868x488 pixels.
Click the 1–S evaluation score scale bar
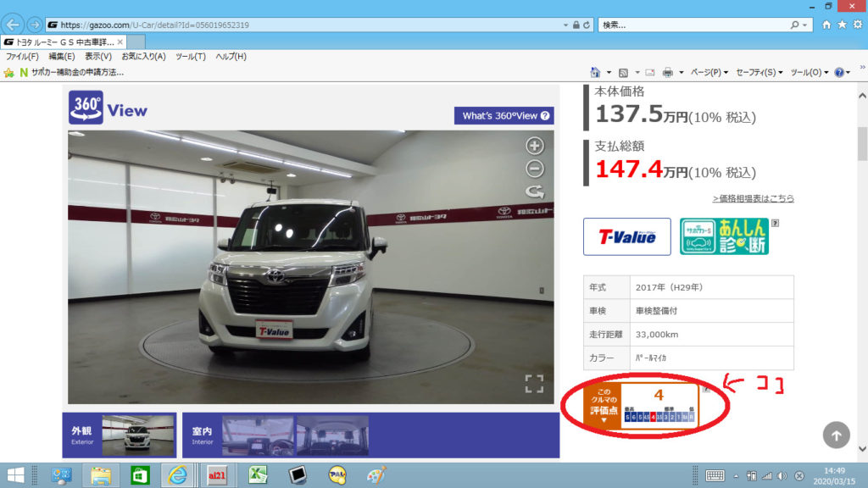click(659, 417)
